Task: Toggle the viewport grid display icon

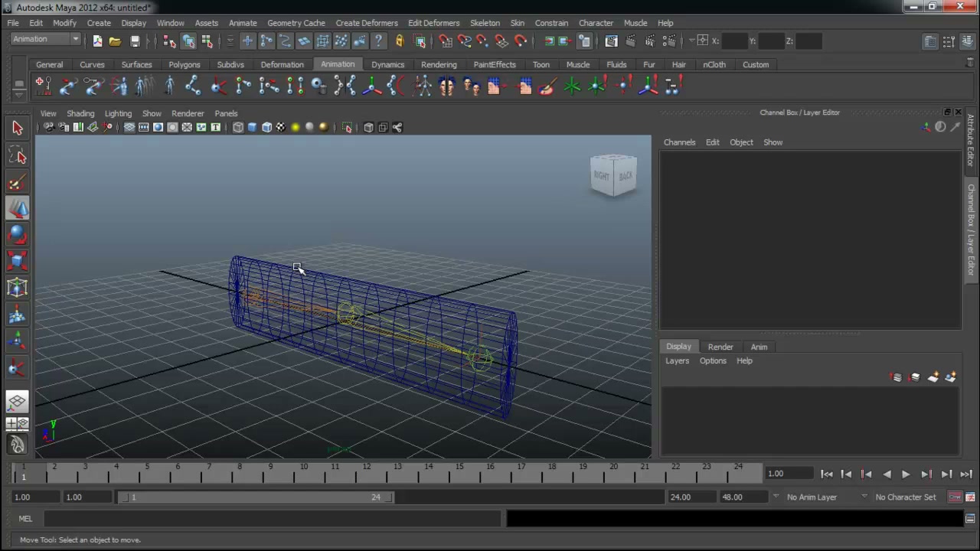Action: click(x=129, y=128)
